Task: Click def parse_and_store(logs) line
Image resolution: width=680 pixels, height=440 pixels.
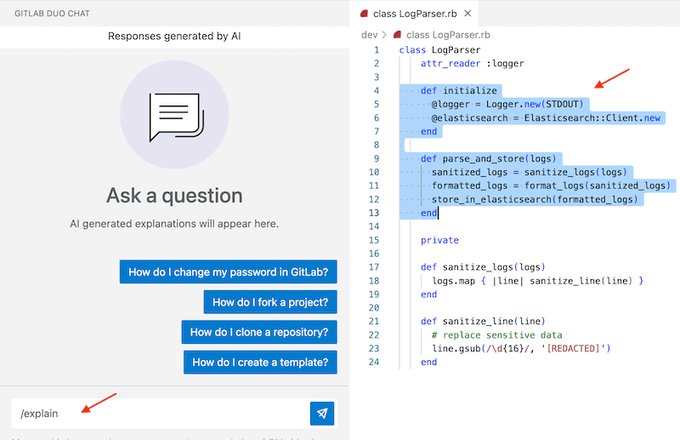Action: coord(488,159)
